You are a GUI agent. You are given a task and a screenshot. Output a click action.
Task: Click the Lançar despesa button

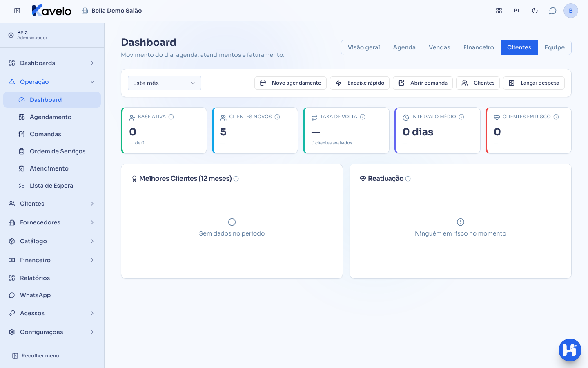pos(534,83)
